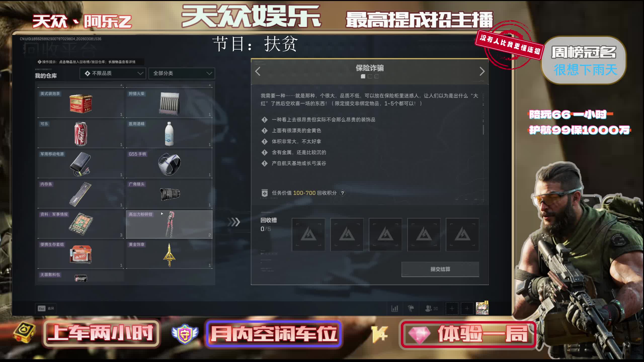The height and width of the screenshot is (362, 644).
Task: Select the second task page indicator
Action: click(x=370, y=76)
